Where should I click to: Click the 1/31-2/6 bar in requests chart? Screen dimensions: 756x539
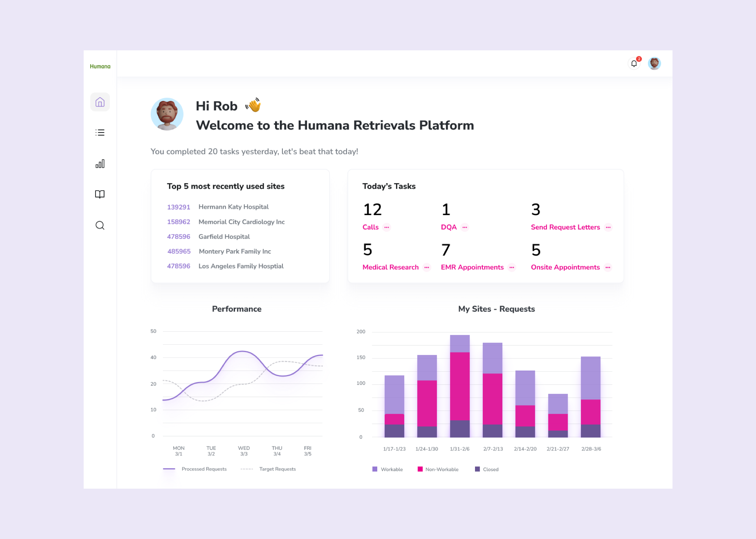(460, 386)
